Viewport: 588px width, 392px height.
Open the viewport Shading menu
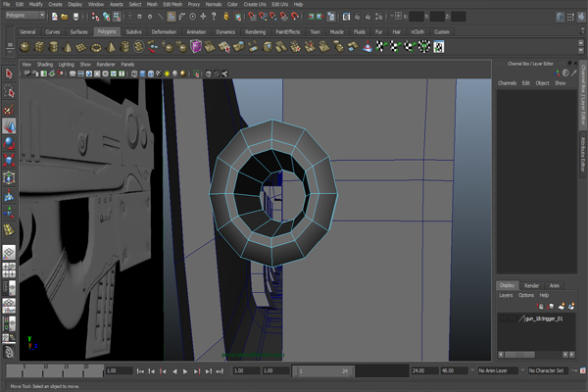click(x=45, y=64)
